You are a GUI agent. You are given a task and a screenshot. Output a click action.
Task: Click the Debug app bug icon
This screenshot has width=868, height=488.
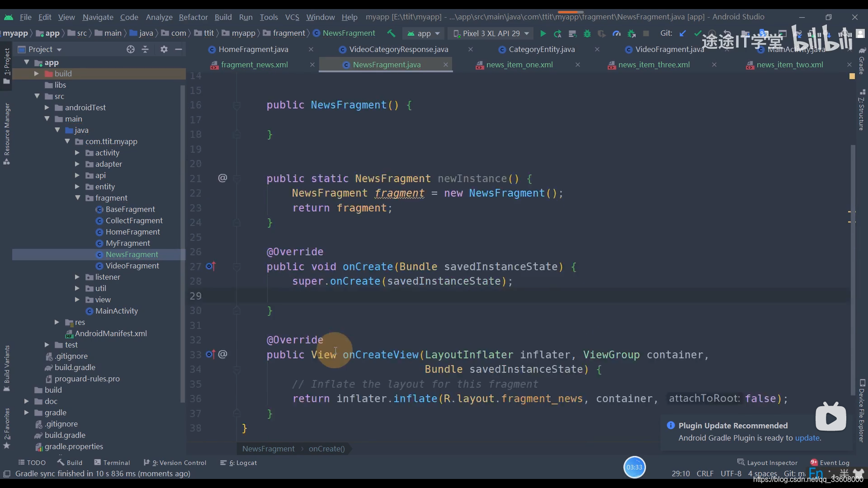pos(587,33)
